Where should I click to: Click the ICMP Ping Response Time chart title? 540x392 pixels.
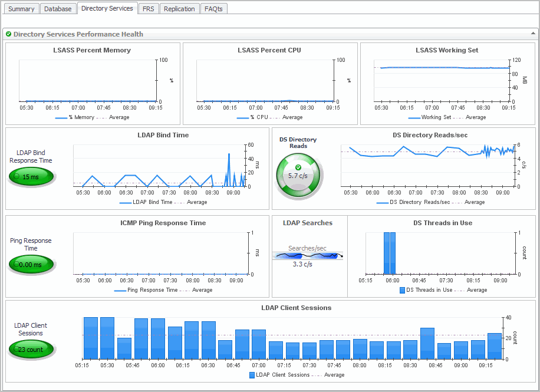163,223
